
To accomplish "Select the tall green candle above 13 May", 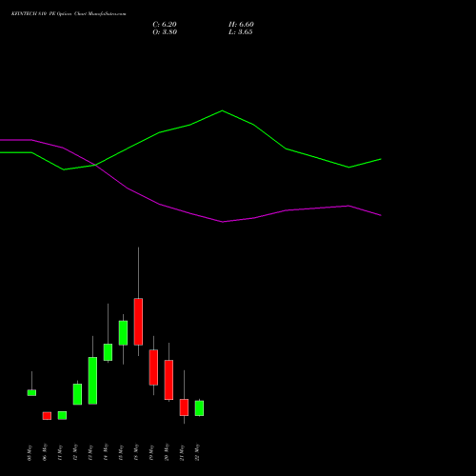I will point(92,381).
